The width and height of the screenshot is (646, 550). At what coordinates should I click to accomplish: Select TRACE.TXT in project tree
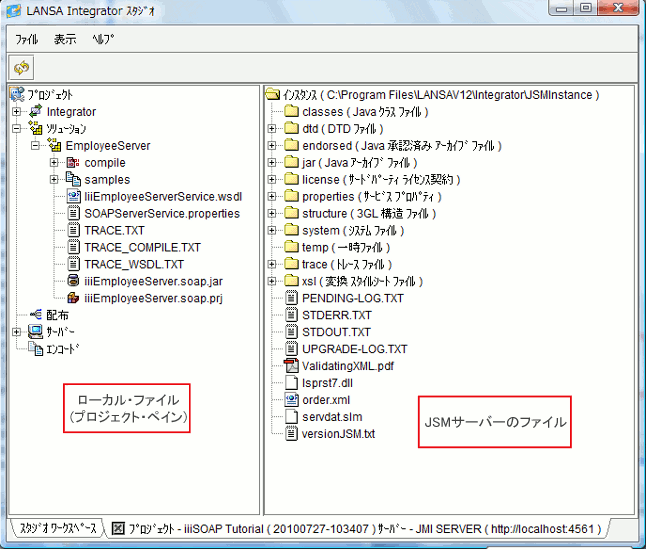[x=114, y=230]
